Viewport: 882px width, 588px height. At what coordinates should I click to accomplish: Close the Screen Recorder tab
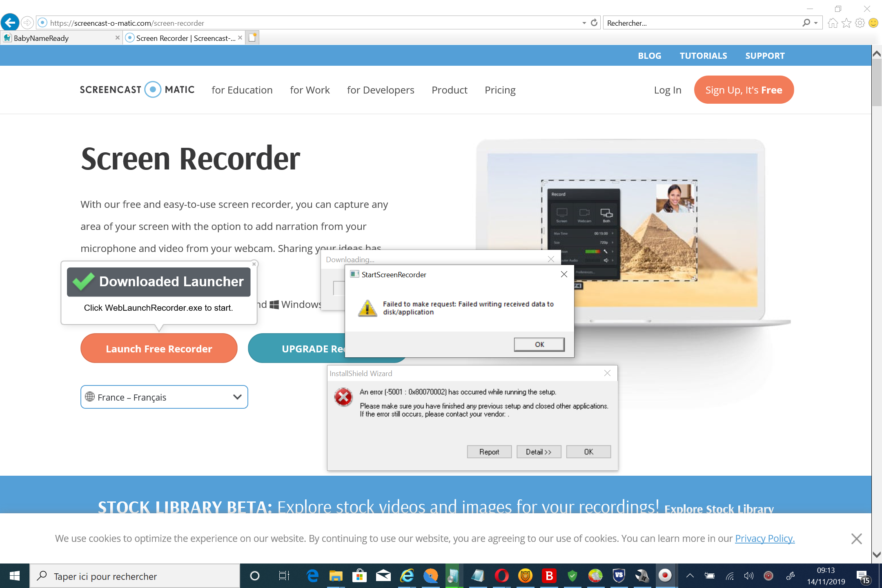240,38
